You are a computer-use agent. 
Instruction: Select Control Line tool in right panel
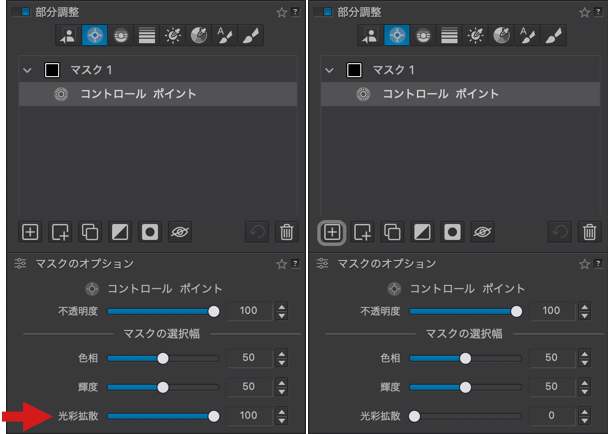pos(423,36)
